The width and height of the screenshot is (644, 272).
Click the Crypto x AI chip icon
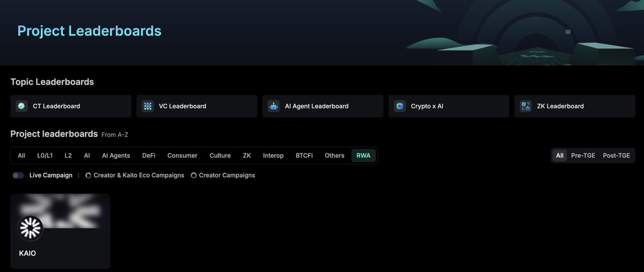coord(400,106)
